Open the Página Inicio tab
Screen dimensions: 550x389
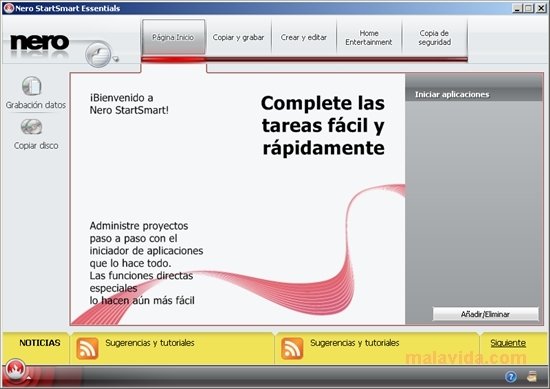173,37
